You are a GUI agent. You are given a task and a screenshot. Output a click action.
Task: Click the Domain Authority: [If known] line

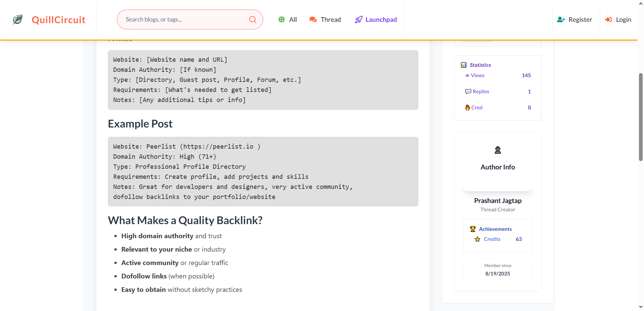click(165, 70)
